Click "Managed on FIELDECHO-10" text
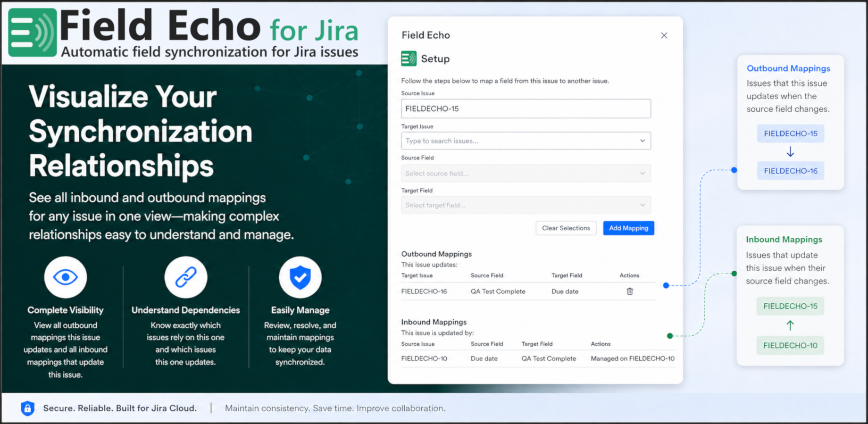 click(x=633, y=358)
